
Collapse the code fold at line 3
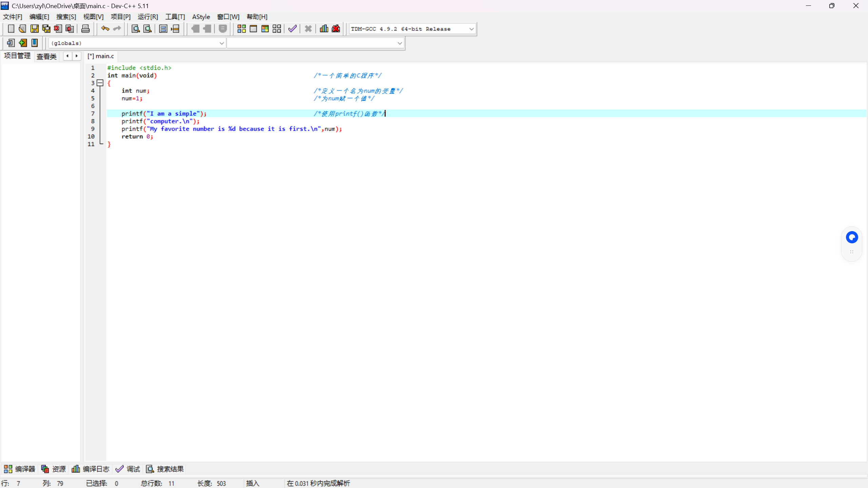100,83
